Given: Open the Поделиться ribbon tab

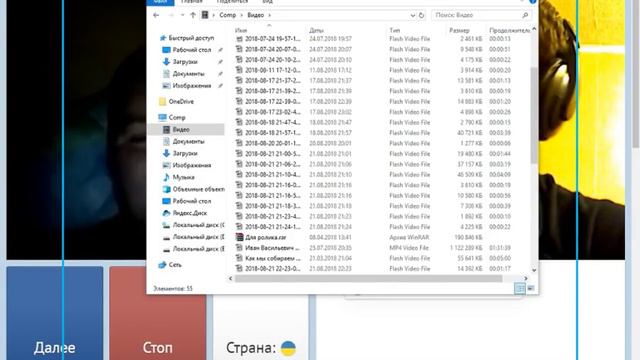Looking at the screenshot, I should point(232,2).
